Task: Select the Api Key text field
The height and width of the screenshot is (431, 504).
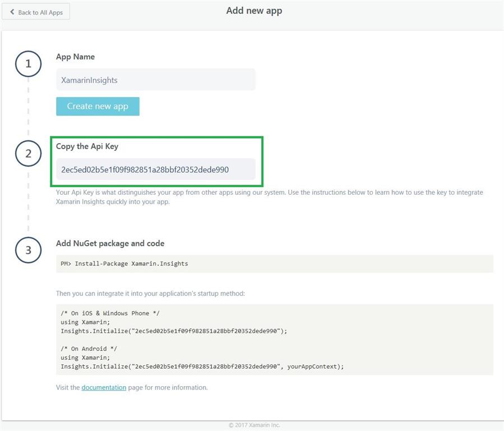Action: click(x=155, y=169)
